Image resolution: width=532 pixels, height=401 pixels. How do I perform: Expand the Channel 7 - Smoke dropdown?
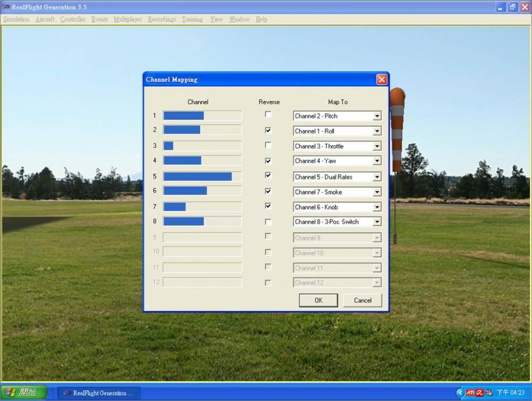point(377,192)
